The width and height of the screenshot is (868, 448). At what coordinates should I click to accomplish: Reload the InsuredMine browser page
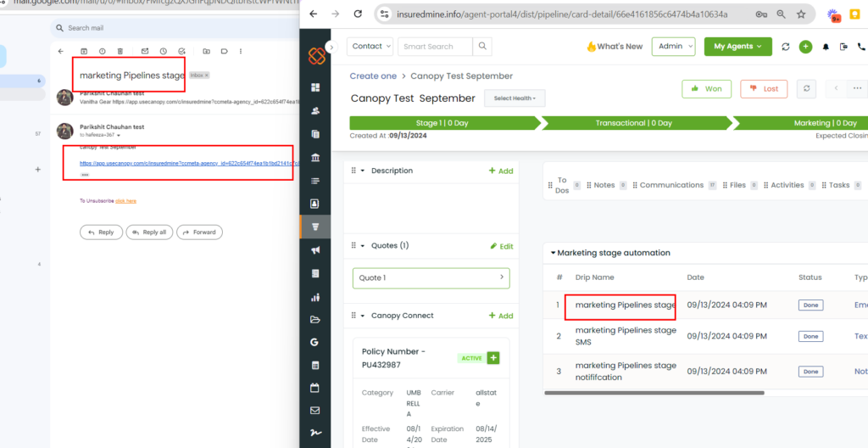358,14
